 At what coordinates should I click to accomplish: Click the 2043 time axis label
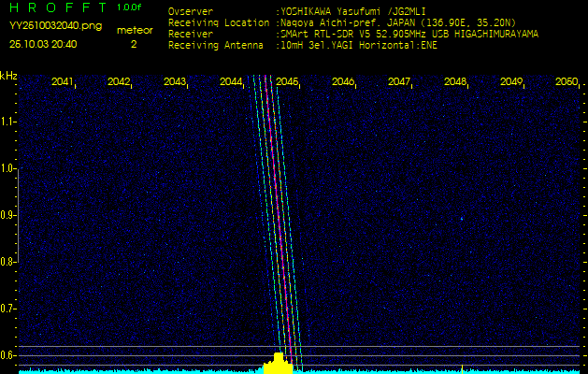tap(175, 82)
